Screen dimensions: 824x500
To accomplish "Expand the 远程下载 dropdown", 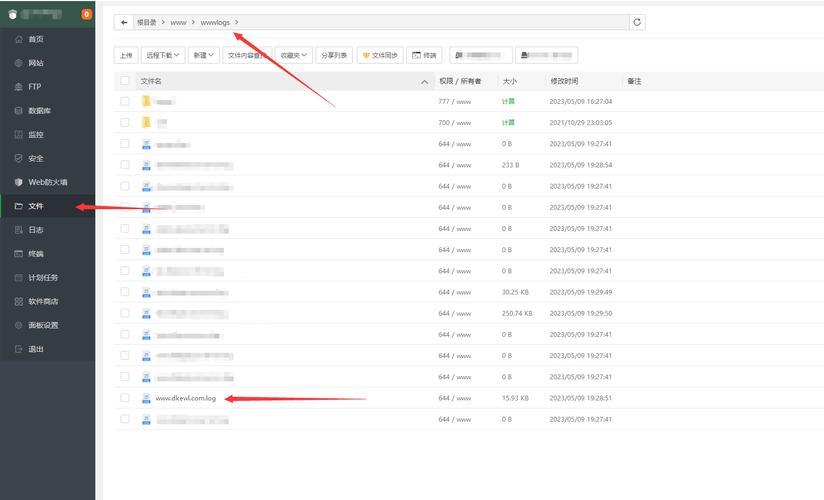I will tap(163, 55).
